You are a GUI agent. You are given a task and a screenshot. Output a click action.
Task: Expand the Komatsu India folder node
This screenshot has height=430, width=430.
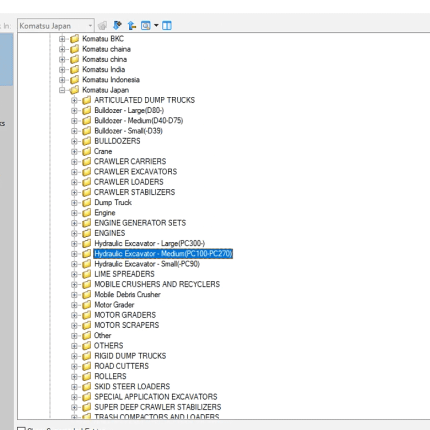click(x=62, y=70)
